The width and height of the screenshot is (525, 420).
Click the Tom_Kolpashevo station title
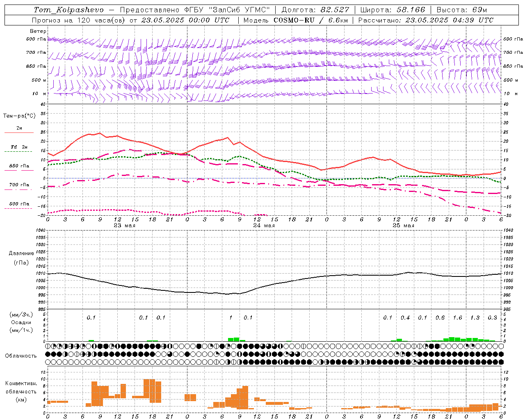pyautogui.click(x=69, y=10)
